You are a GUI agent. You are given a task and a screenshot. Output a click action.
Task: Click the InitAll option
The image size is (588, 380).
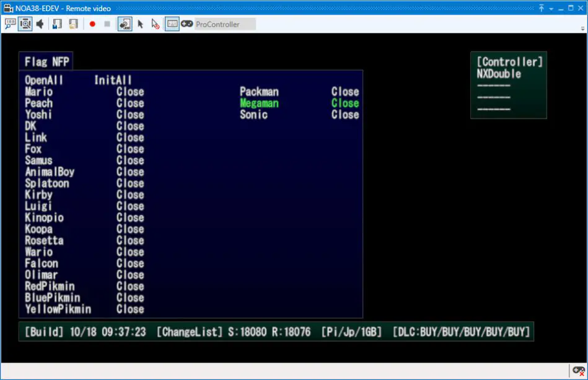113,80
